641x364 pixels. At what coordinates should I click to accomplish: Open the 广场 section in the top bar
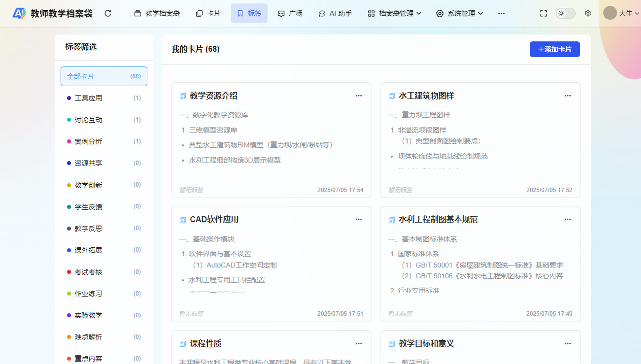[x=290, y=13]
